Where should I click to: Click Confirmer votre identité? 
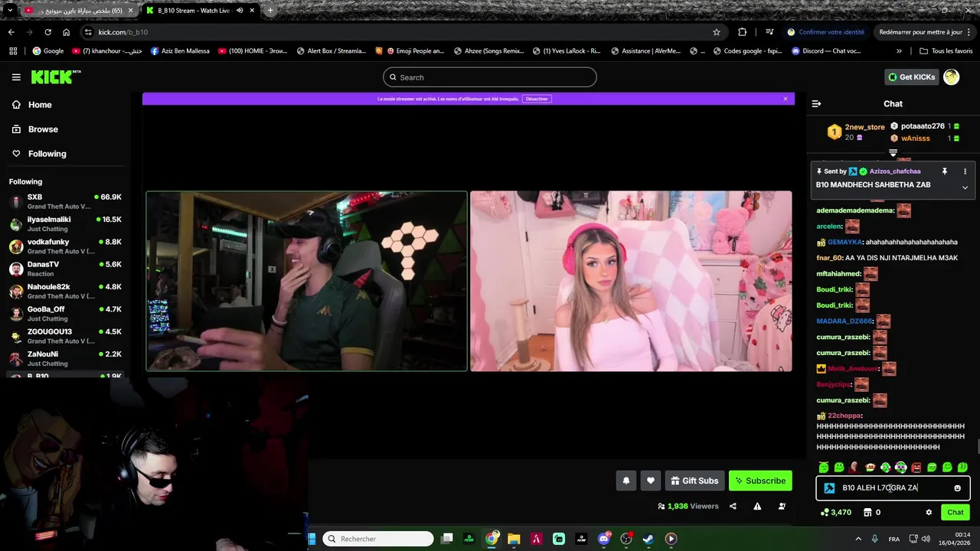pos(826,32)
